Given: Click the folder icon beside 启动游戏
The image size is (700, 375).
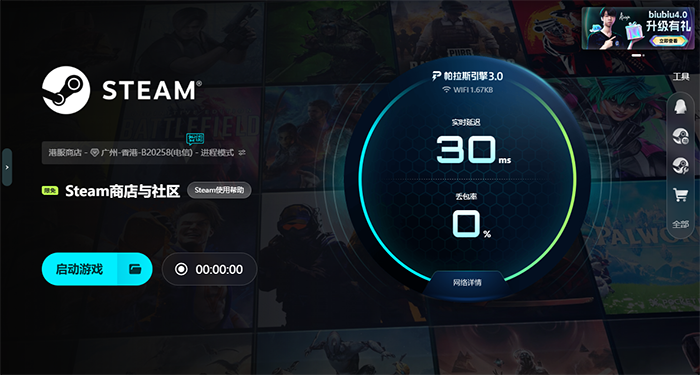Looking at the screenshot, I should point(135,269).
